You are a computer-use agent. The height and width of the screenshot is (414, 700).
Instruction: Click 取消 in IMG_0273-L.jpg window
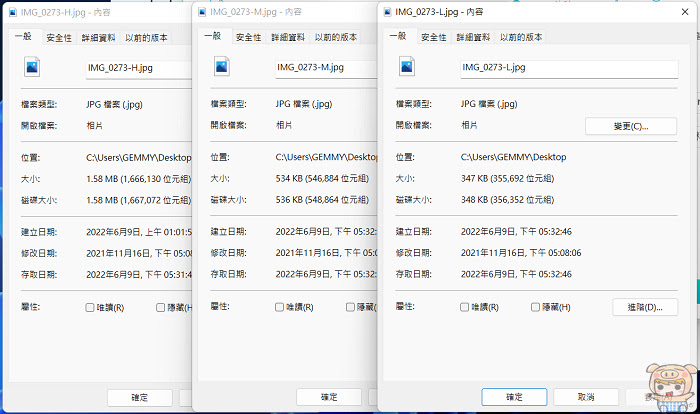coord(586,397)
